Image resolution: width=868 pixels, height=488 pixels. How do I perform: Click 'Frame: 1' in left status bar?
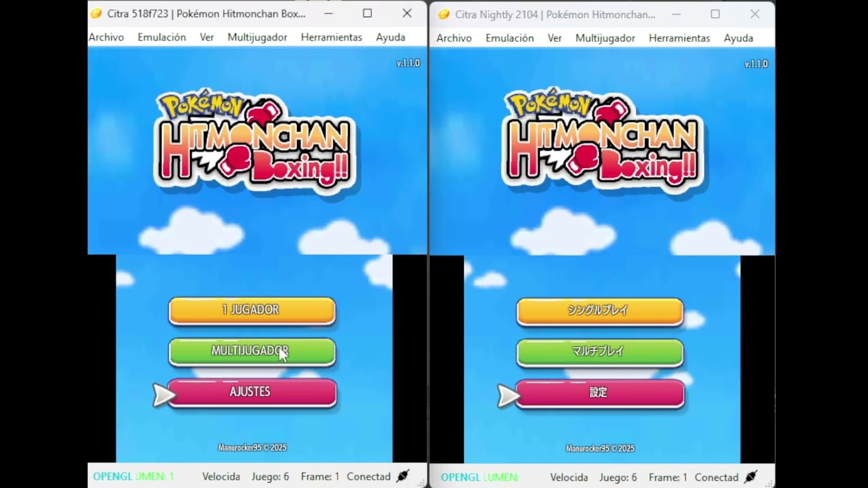point(320,476)
